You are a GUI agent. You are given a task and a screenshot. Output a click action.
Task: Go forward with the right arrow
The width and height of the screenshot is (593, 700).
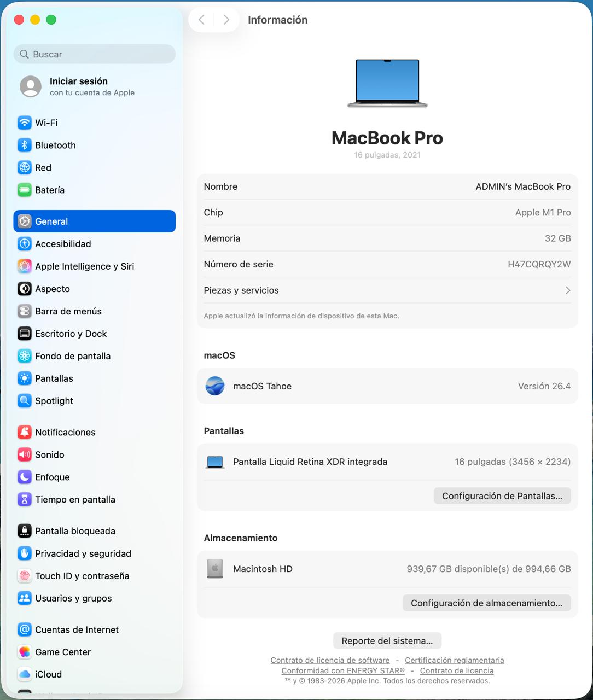click(x=226, y=20)
